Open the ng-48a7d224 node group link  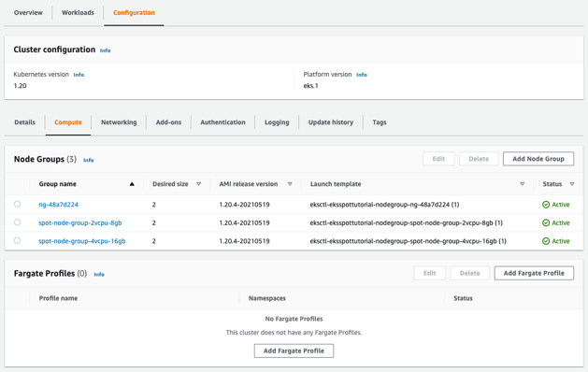59,205
